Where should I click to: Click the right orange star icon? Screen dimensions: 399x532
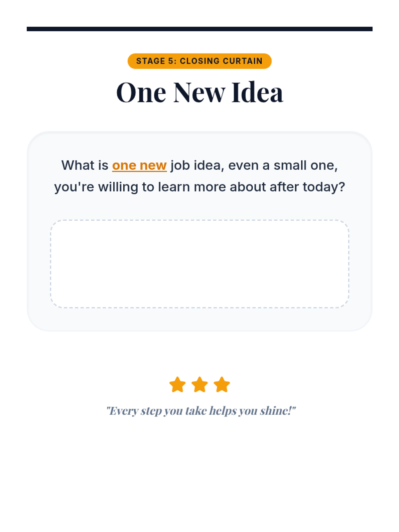(222, 385)
